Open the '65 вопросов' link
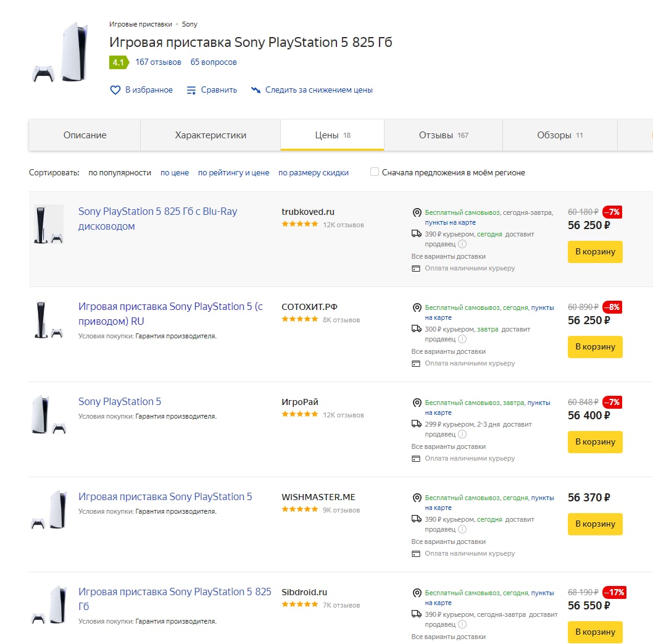653x644 pixels. coord(214,62)
